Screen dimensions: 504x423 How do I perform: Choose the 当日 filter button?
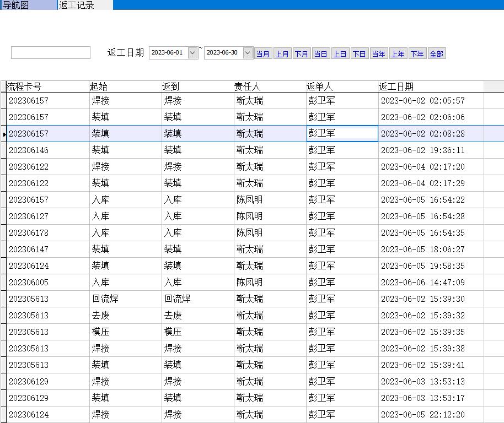(320, 54)
